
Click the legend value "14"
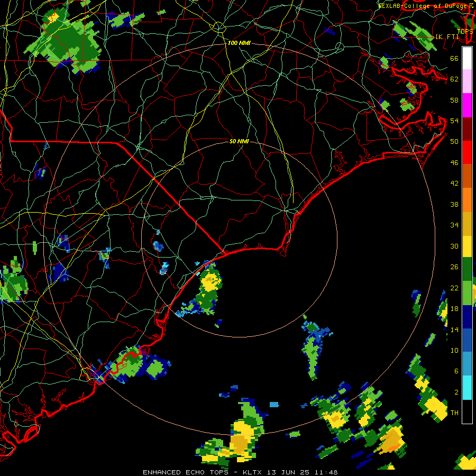pos(454,329)
